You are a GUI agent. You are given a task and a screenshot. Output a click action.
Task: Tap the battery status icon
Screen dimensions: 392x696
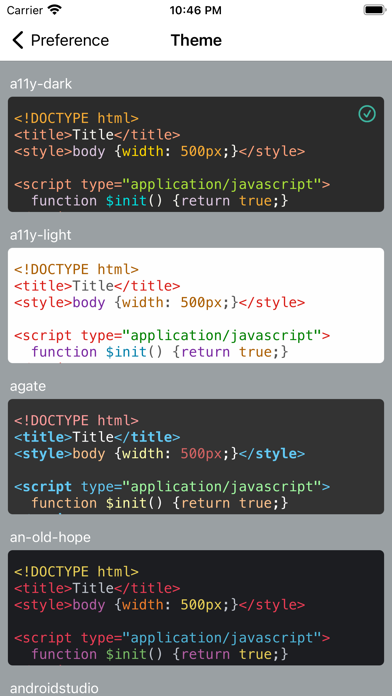[x=375, y=10]
